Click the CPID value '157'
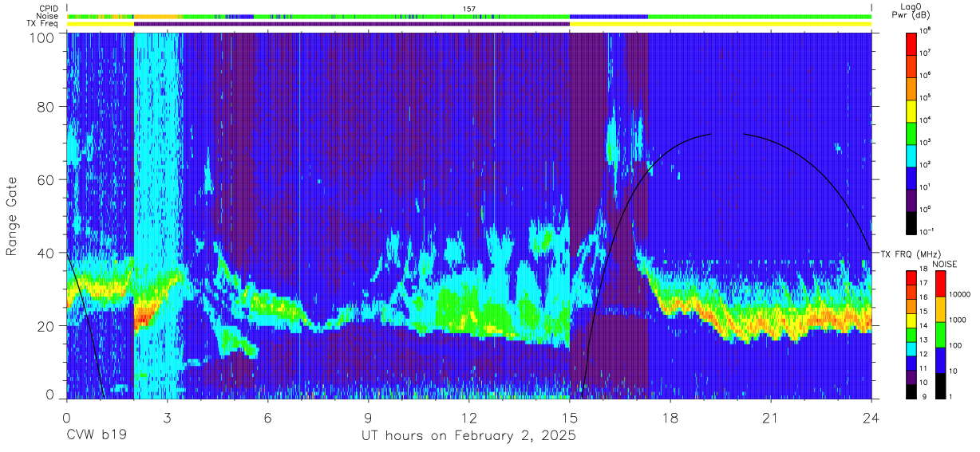Image resolution: width=980 pixels, height=452 pixels. 469,8
